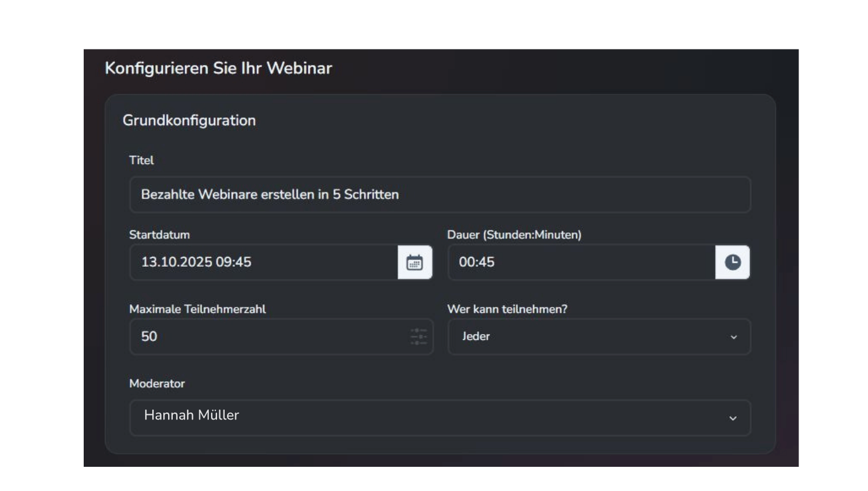Click the chevron on the "Jeder" selector
The height and width of the screenshot is (491, 868).
(734, 337)
